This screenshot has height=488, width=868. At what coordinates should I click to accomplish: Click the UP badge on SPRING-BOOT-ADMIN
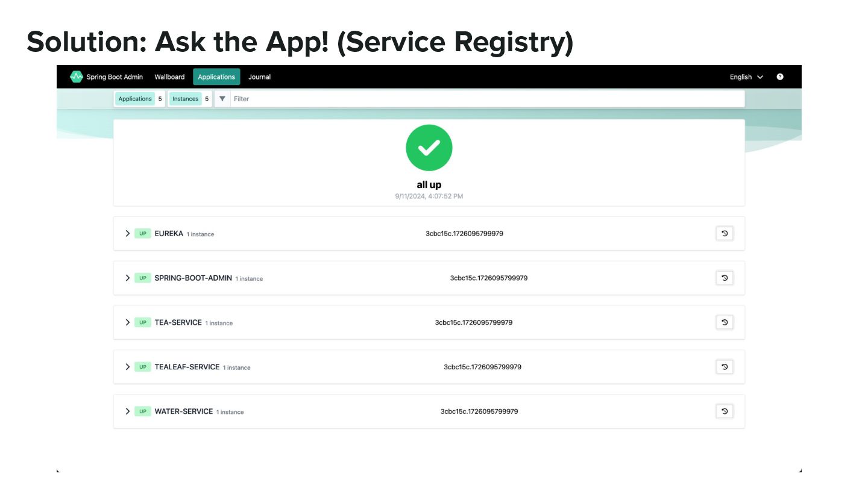click(143, 278)
